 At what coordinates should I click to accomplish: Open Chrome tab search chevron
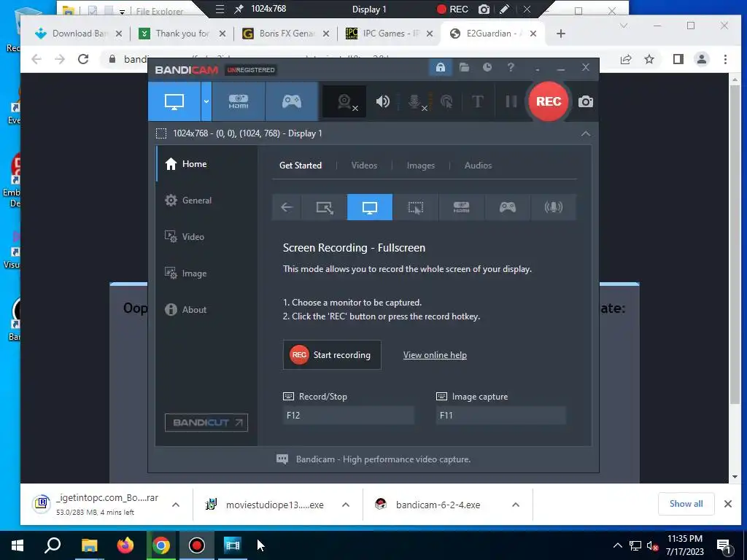click(624, 26)
